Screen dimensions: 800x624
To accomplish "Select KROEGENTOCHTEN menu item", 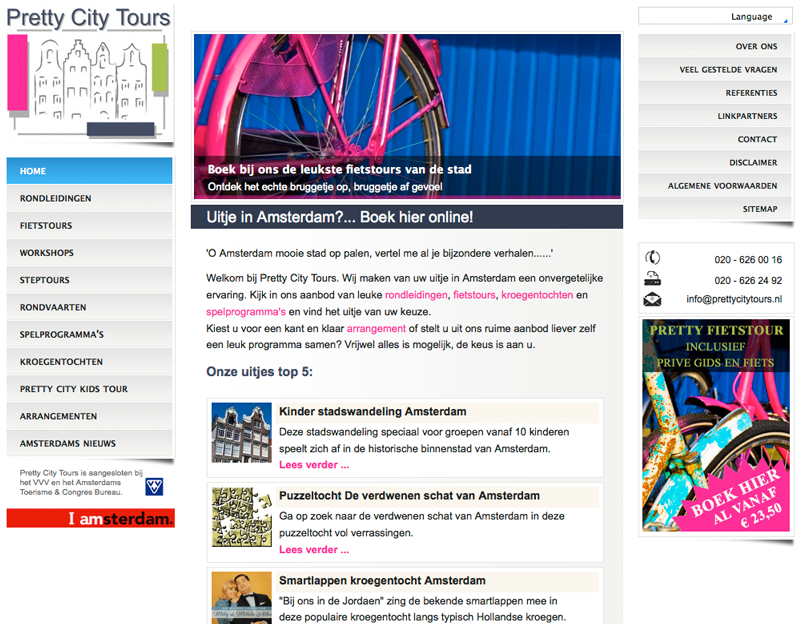I will [x=89, y=362].
